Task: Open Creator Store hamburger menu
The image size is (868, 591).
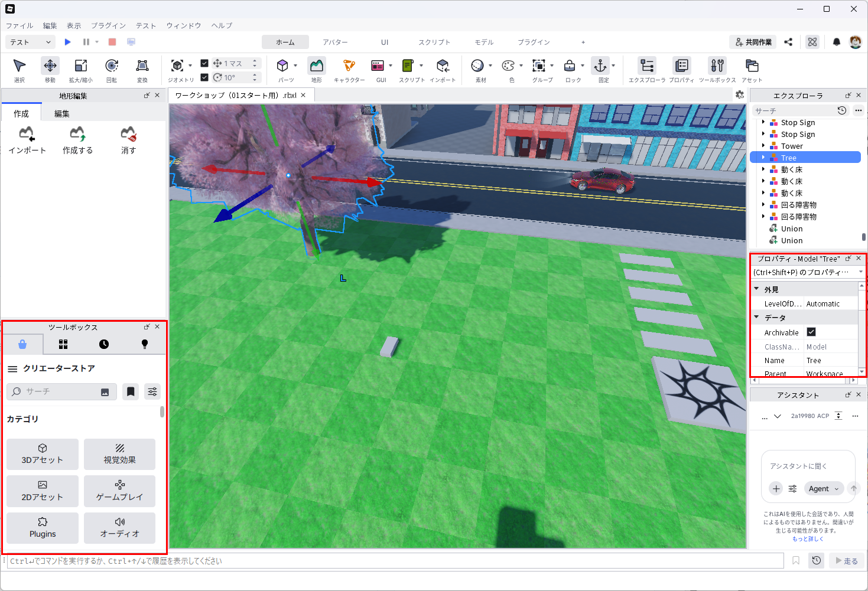Action: tap(12, 369)
